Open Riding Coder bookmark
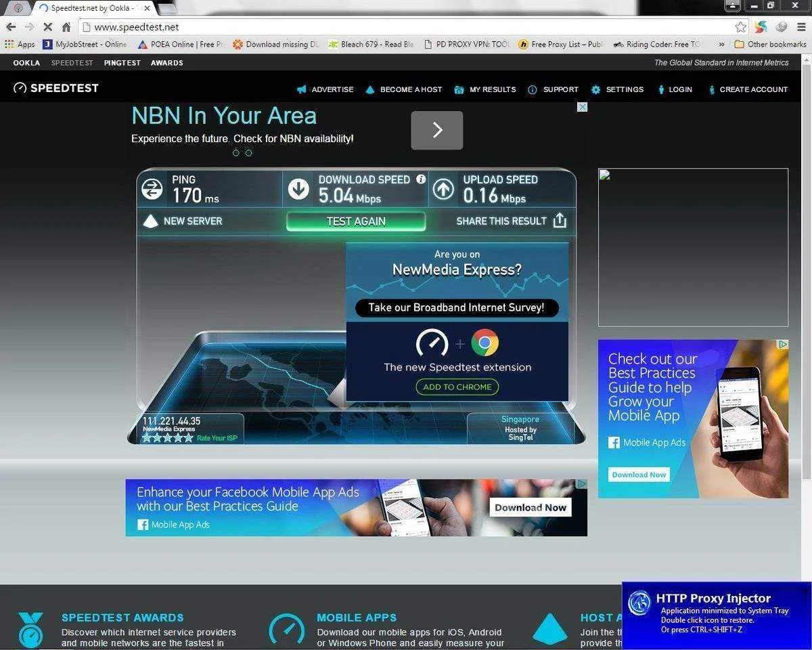Screen dimensions: 812x650 pyautogui.click(x=656, y=45)
